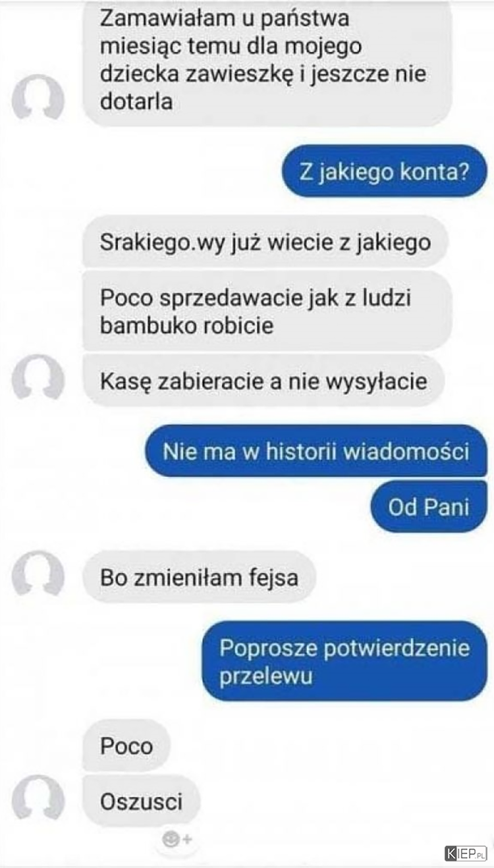
Task: Click the emoji reaction icon below Oszusci
Action: pyautogui.click(x=177, y=839)
